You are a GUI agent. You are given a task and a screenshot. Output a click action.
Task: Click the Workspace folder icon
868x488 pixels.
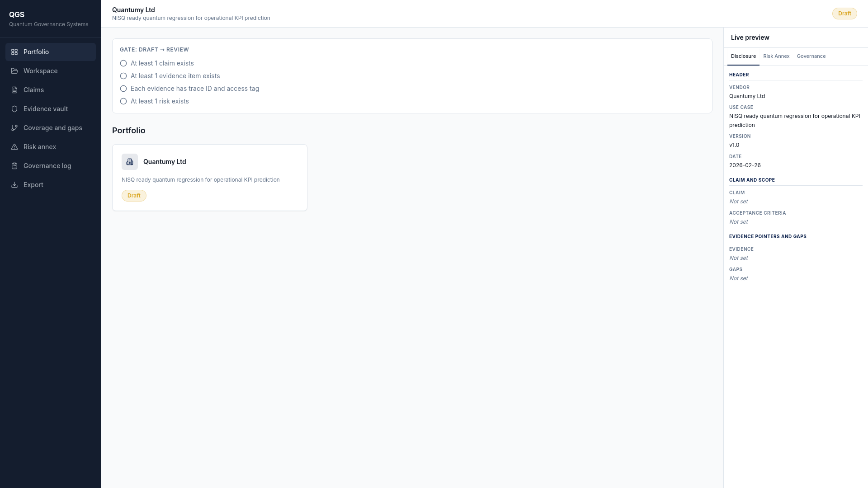coord(14,71)
